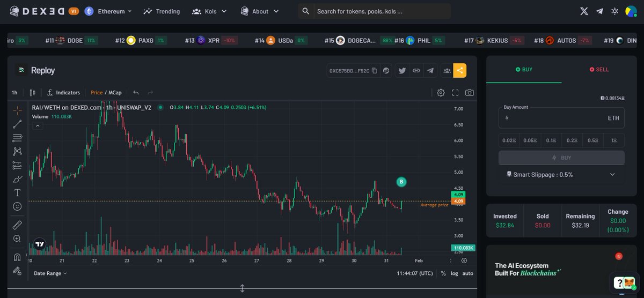Enter fullscreen chart mode
644x298 pixels.
click(x=455, y=93)
